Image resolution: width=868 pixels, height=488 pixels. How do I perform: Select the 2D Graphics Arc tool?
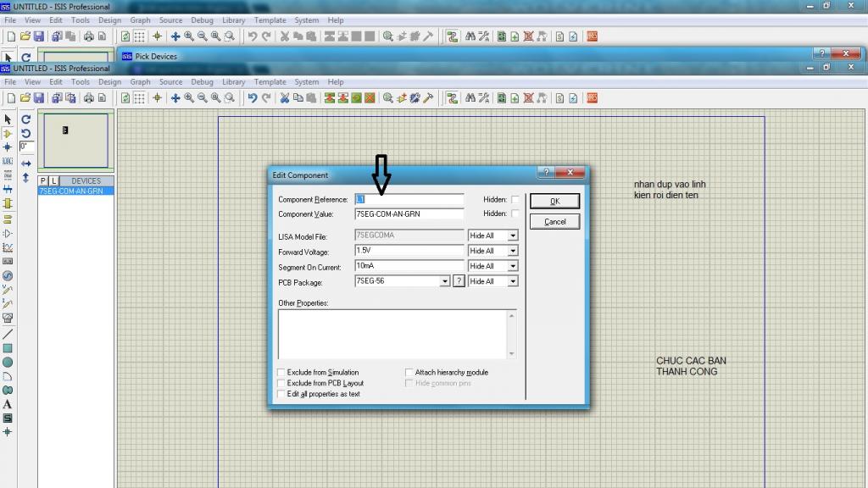(x=7, y=376)
